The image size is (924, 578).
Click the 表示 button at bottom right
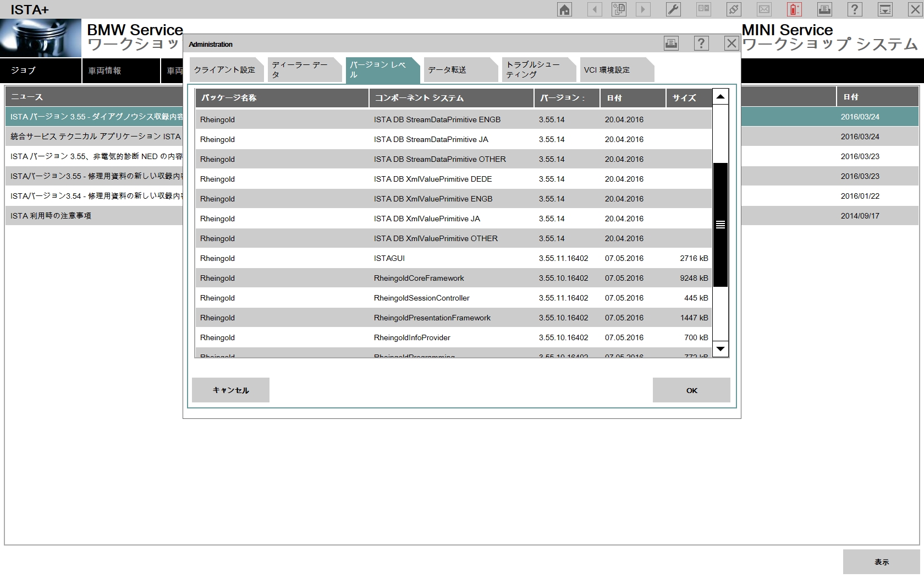point(881,561)
